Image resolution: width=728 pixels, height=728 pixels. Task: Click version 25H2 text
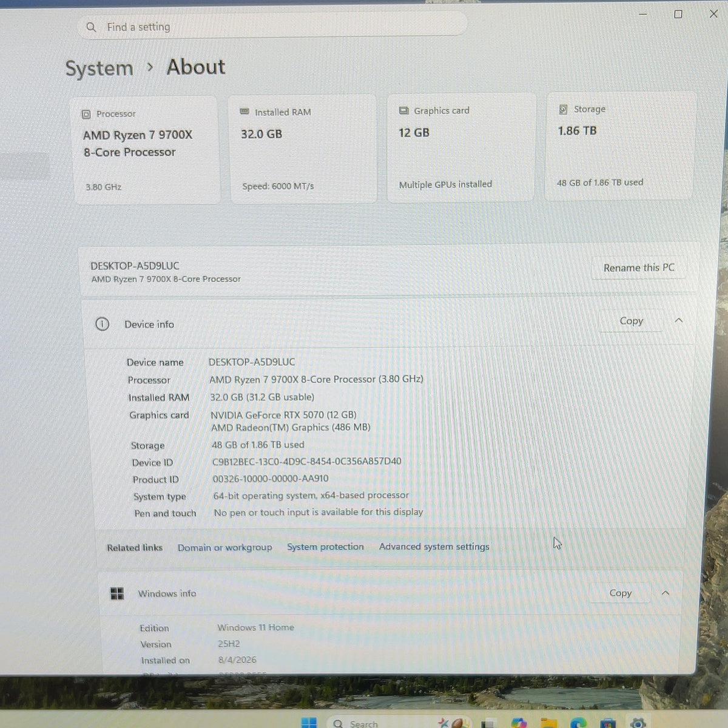(229, 644)
